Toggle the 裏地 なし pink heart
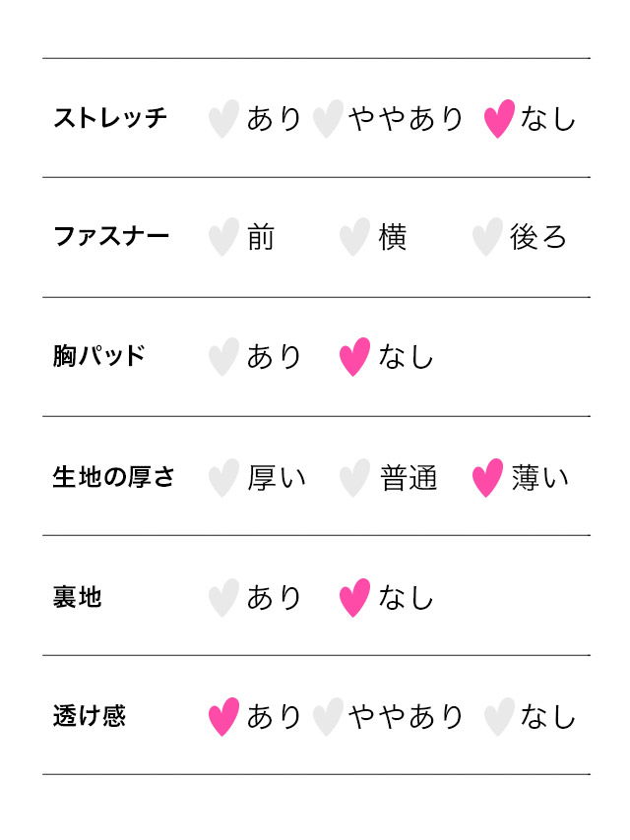 [x=354, y=598]
